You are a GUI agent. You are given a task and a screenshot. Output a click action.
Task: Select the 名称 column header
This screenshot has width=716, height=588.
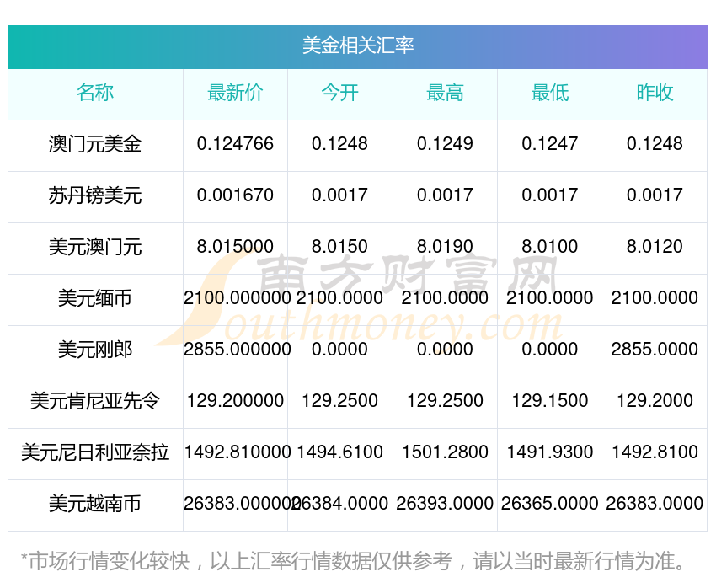95,93
